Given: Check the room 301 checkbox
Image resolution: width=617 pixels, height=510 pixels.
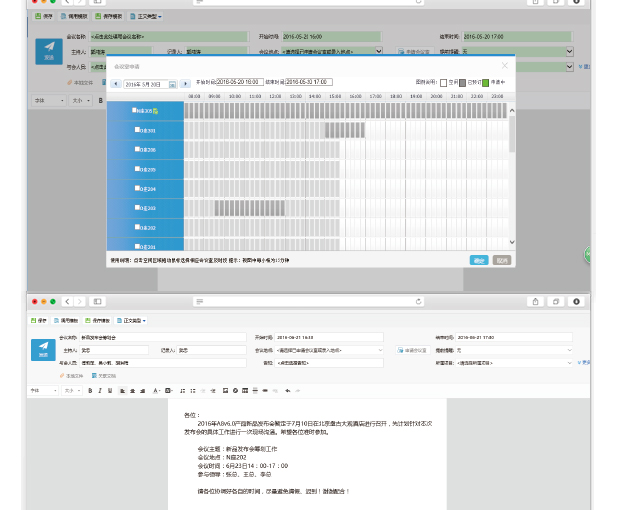Looking at the screenshot, I should click(x=137, y=131).
